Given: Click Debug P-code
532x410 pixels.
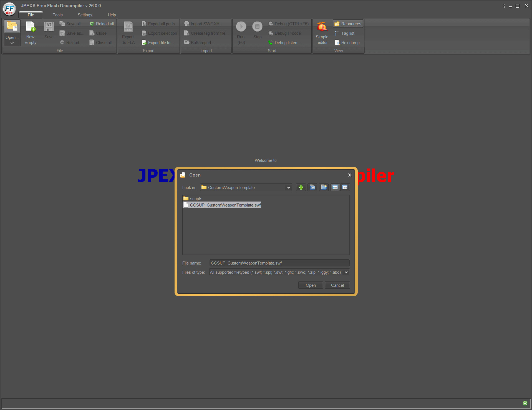Looking at the screenshot, I should pos(285,33).
